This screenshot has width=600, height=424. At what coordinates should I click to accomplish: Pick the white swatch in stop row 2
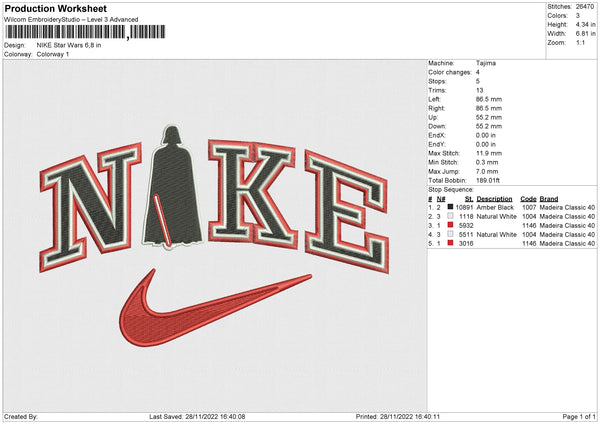450,216
